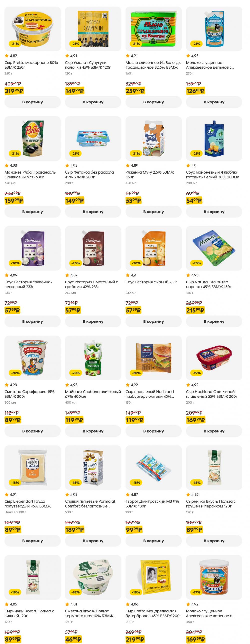Add Sloboda olive mayonnaise to cart
Viewport: 250px width, 644px height.
[93, 431]
